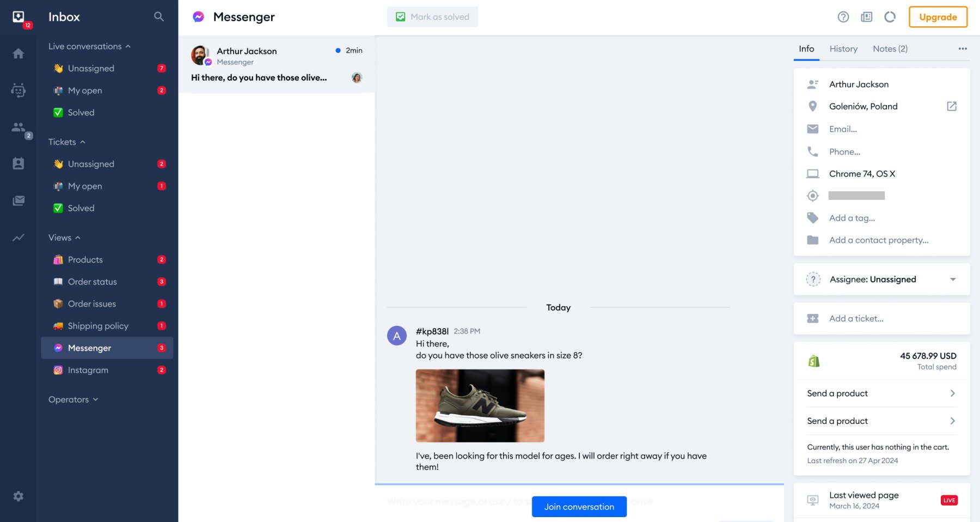This screenshot has height=522, width=980.
Task: Open the Contacts icon in the left rail
Action: pyautogui.click(x=18, y=163)
